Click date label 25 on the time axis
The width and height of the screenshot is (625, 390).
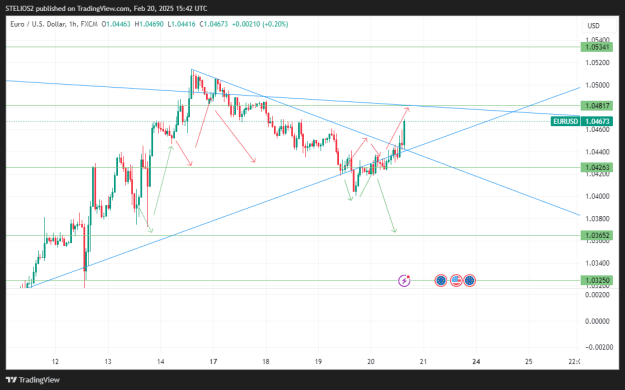[529, 362]
